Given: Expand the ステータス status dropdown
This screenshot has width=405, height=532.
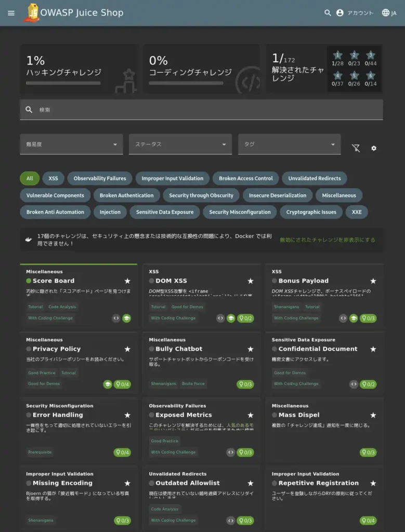Looking at the screenshot, I should click(x=180, y=144).
